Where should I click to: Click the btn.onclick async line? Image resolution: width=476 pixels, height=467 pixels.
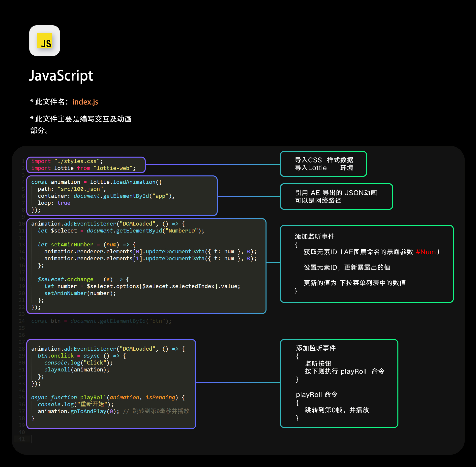coord(82,356)
